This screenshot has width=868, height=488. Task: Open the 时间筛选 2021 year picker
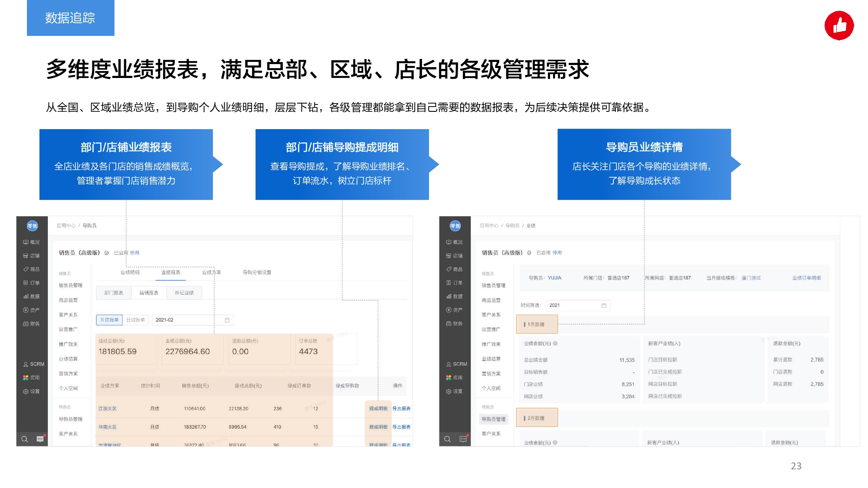(578, 306)
